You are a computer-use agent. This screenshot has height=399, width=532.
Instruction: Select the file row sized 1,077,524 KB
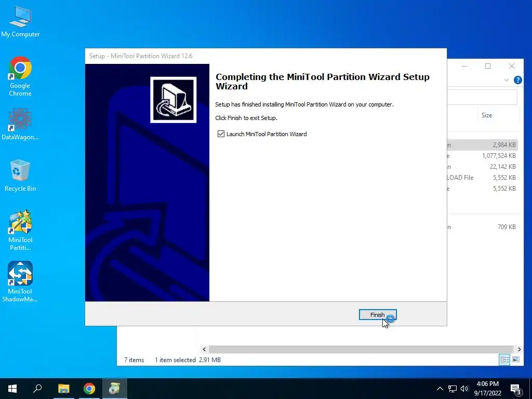pyautogui.click(x=483, y=156)
